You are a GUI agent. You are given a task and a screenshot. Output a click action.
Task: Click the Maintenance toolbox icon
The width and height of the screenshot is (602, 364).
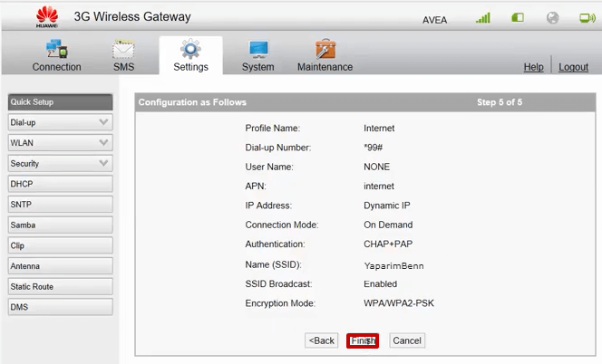pyautogui.click(x=325, y=48)
